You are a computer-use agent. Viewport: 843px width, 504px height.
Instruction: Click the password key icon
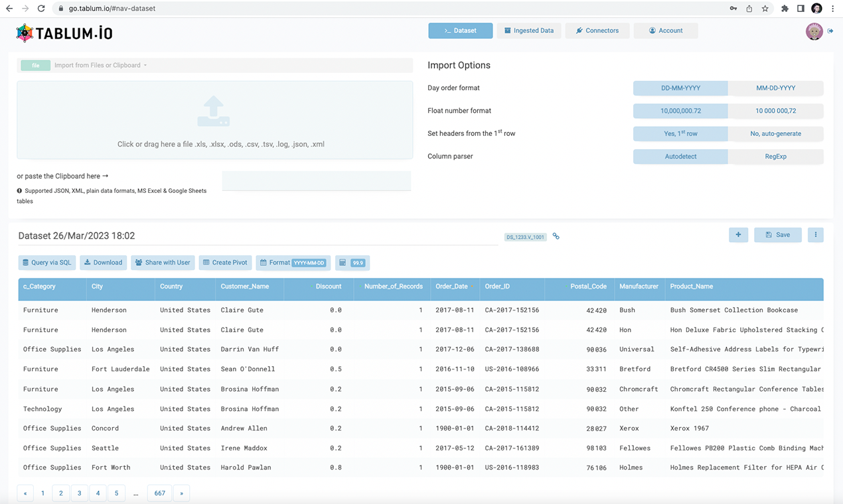[x=733, y=9]
